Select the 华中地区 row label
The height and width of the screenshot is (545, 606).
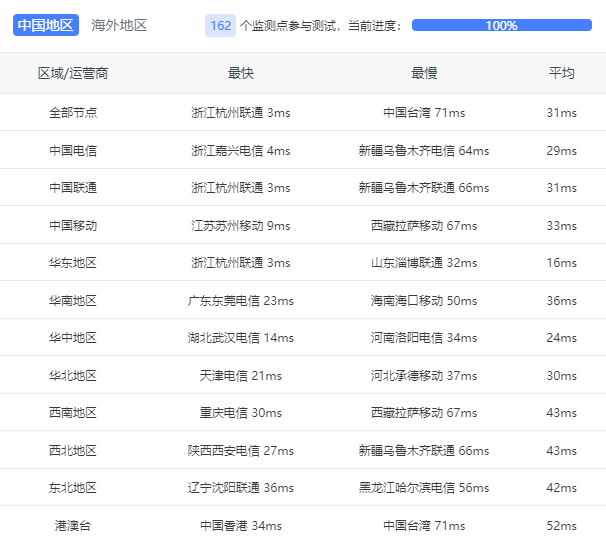click(x=73, y=337)
